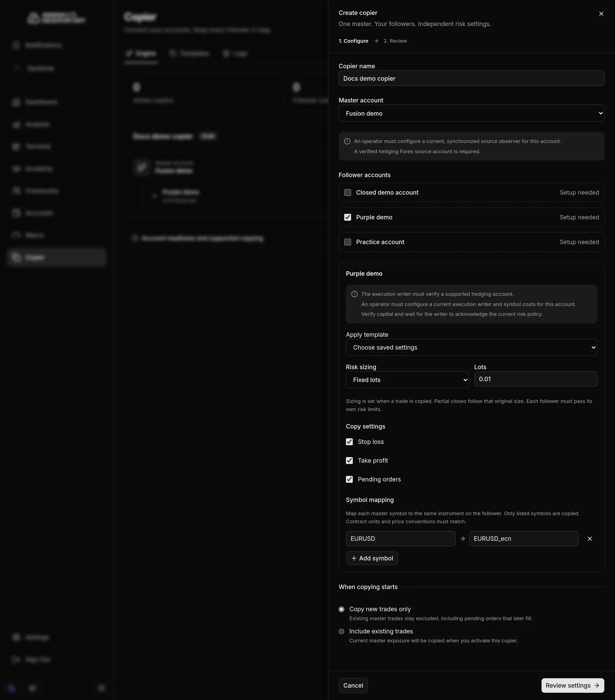Screen dimensions: 615x700
Task: Click the info icon in Purple demo notice
Action: click(355, 294)
